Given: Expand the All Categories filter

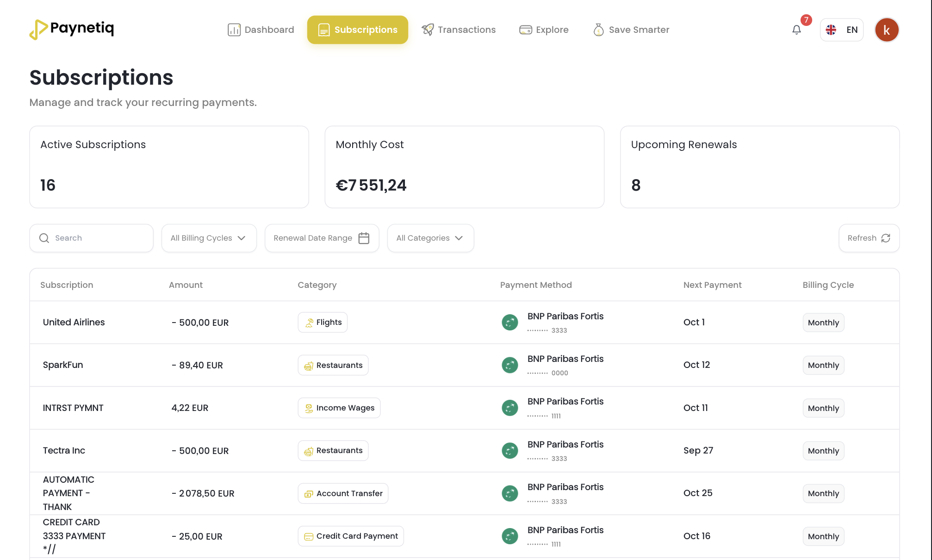Looking at the screenshot, I should (430, 238).
